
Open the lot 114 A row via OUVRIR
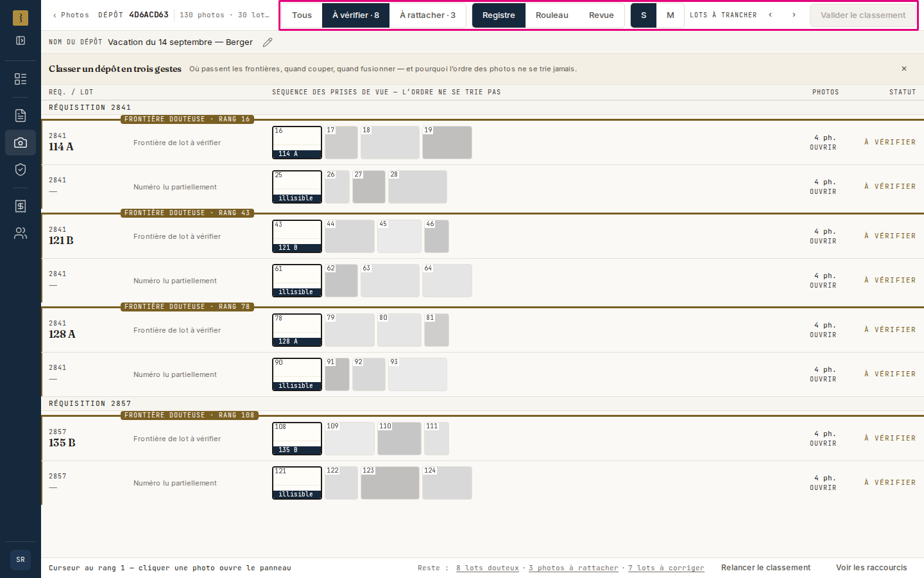[x=823, y=148]
